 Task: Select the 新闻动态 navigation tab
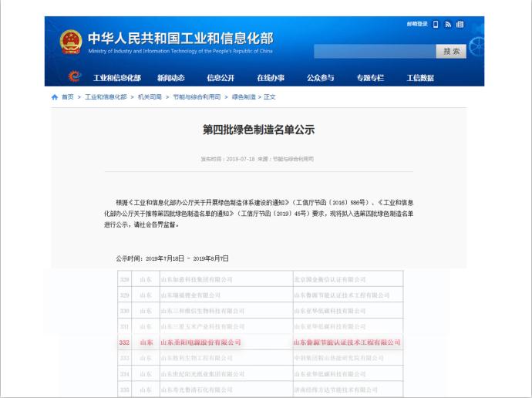coord(170,78)
